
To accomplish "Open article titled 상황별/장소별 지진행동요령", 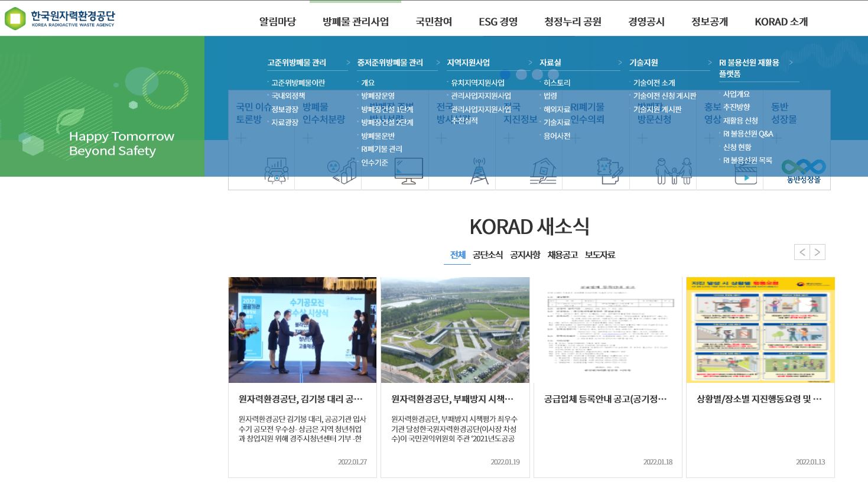I will coord(759,399).
